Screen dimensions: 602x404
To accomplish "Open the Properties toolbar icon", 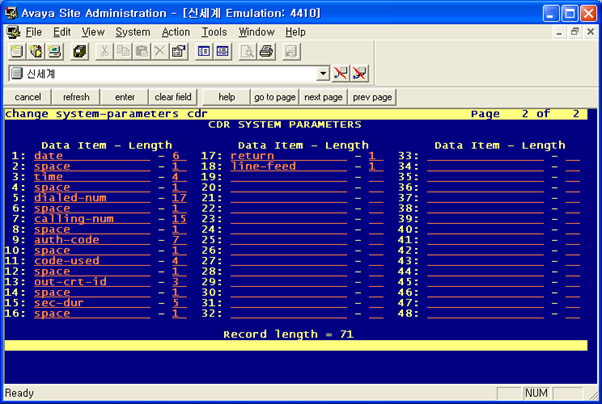I will (179, 51).
